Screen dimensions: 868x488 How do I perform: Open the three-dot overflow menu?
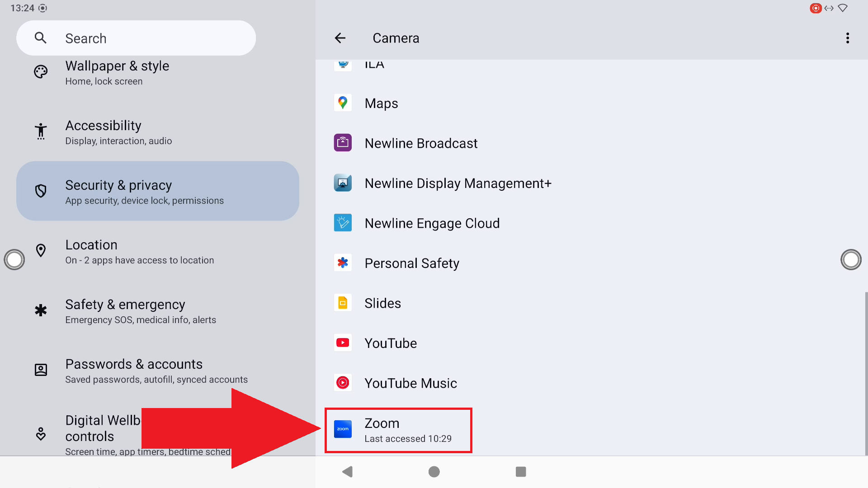click(847, 38)
